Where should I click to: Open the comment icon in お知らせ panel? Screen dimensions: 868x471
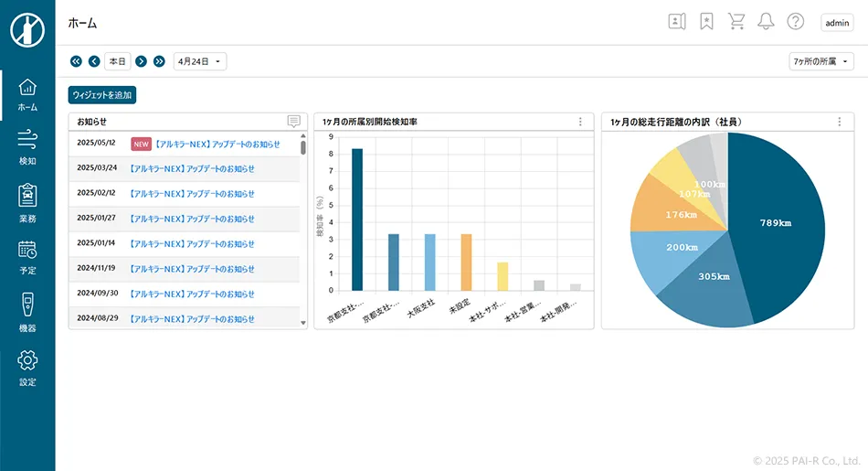pyautogui.click(x=293, y=121)
